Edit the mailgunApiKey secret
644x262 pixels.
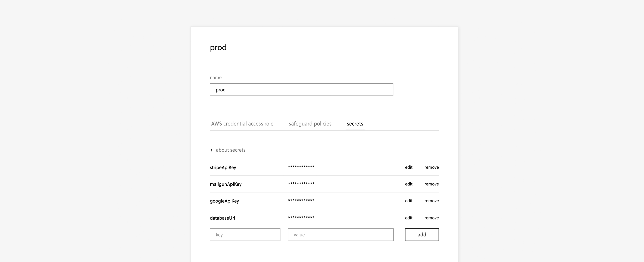[x=409, y=184]
